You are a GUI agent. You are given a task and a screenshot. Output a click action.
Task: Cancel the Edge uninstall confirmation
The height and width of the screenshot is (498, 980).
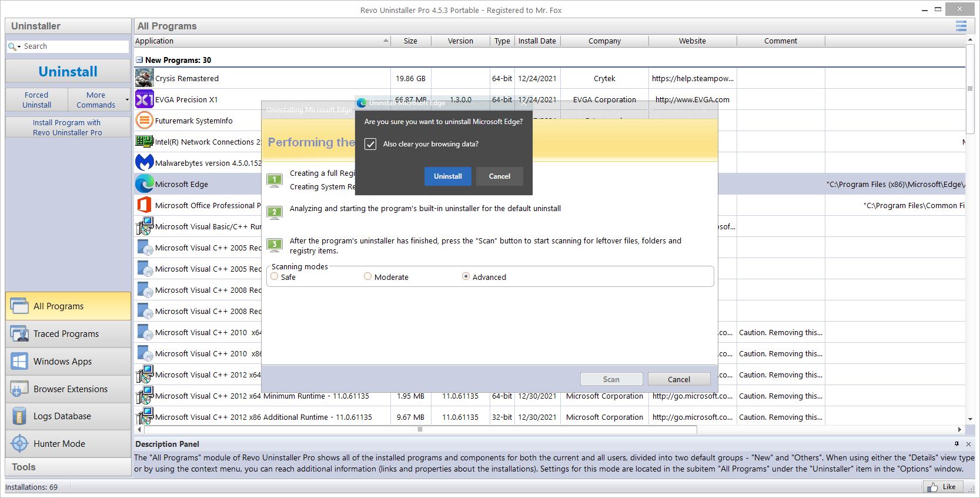500,176
